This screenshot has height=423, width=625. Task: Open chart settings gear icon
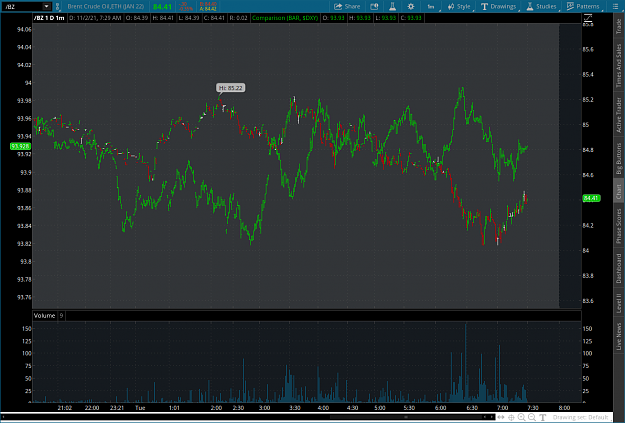[411, 6]
